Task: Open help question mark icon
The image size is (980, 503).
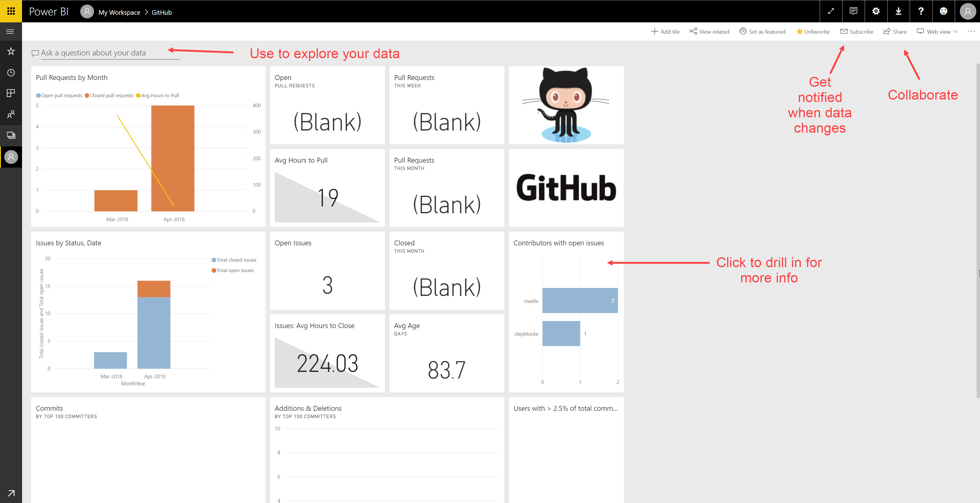Action: [x=921, y=11]
